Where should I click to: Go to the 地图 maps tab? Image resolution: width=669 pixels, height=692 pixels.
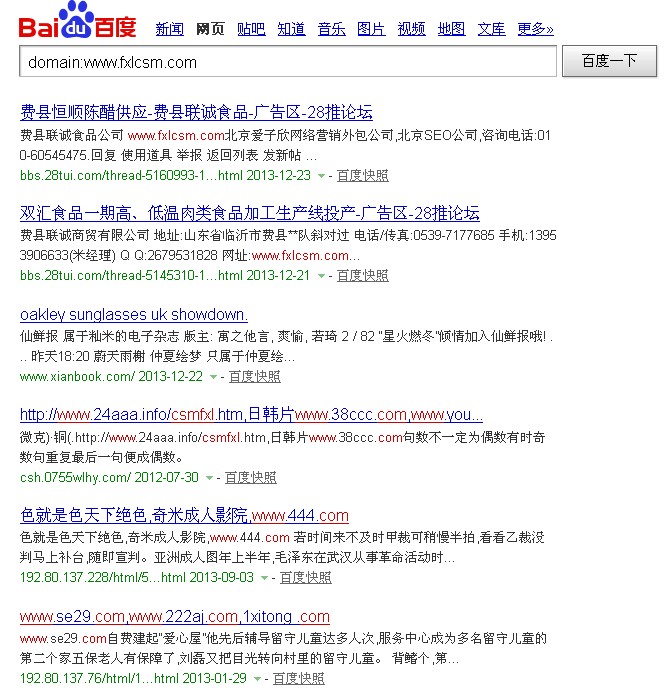(451, 29)
